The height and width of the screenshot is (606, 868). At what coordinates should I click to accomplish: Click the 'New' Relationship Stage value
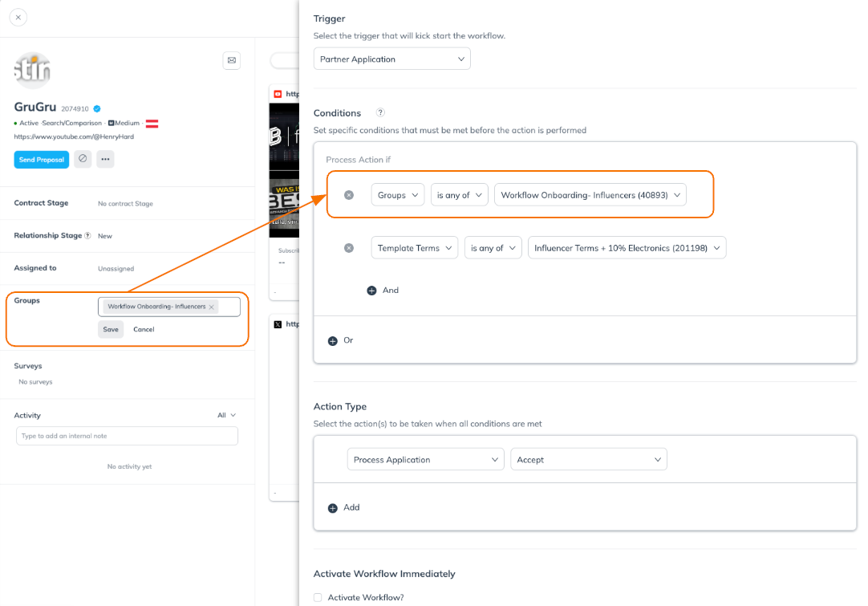coord(105,236)
